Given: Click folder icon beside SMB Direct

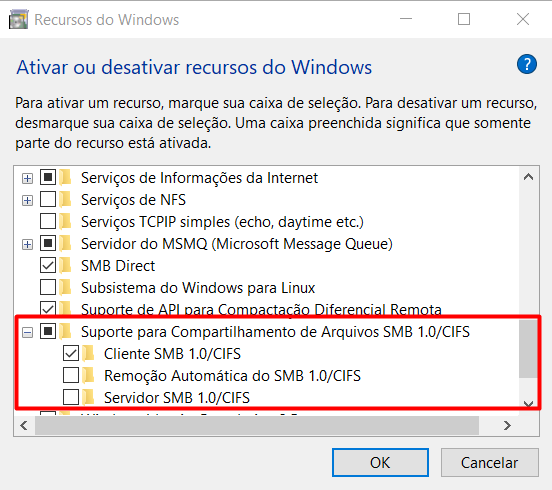Looking at the screenshot, I should point(65,265).
